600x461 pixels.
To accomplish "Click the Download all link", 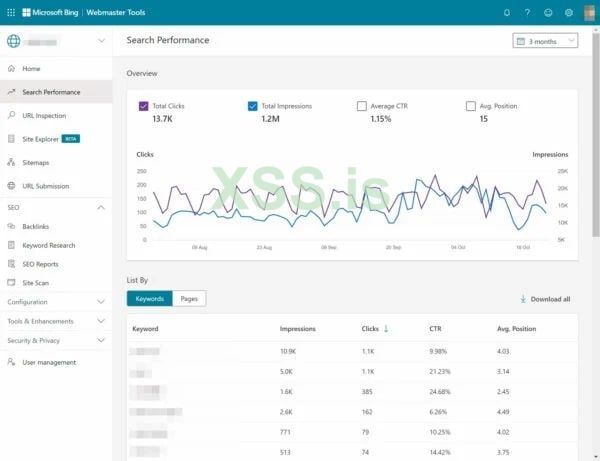I will 545,299.
